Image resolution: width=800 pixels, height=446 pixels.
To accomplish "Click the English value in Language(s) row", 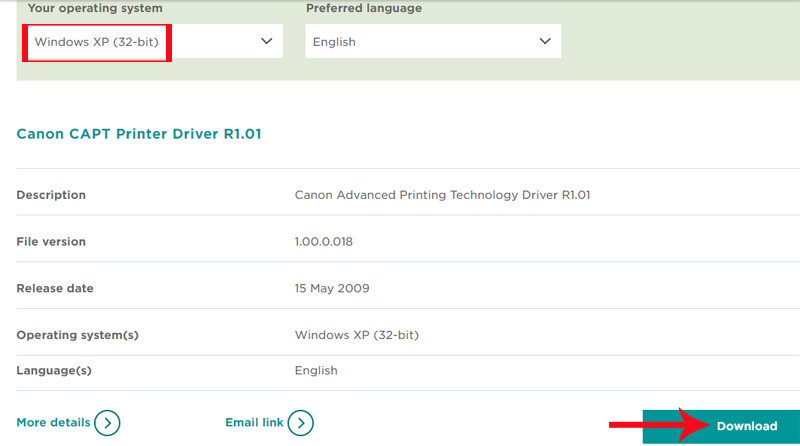I will 316,371.
